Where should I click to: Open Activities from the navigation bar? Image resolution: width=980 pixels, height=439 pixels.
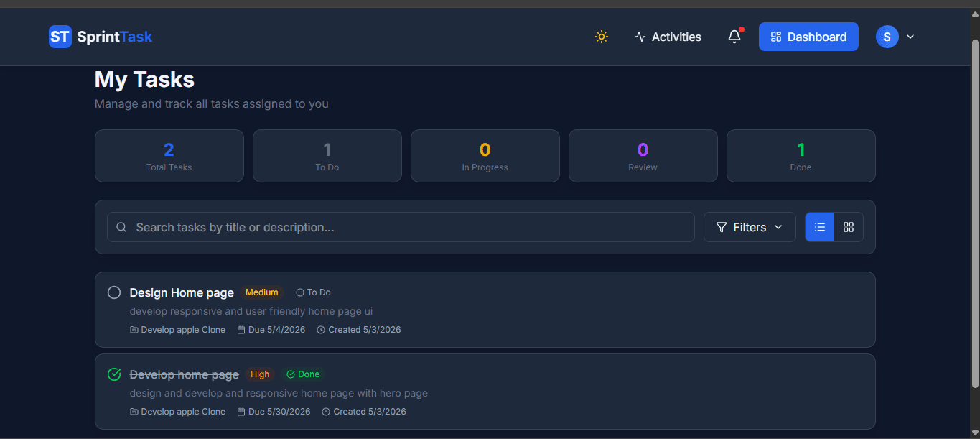[x=668, y=37]
